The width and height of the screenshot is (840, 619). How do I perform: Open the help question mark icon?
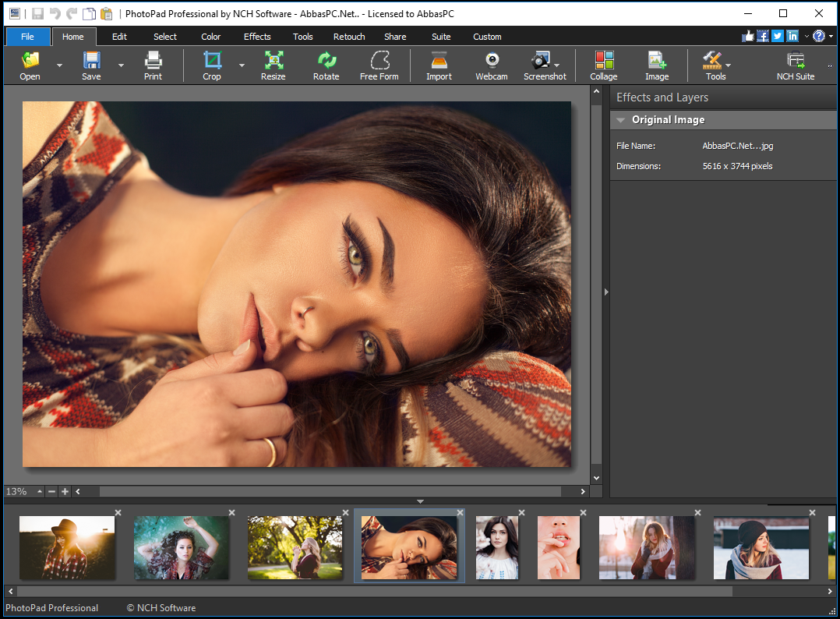818,36
